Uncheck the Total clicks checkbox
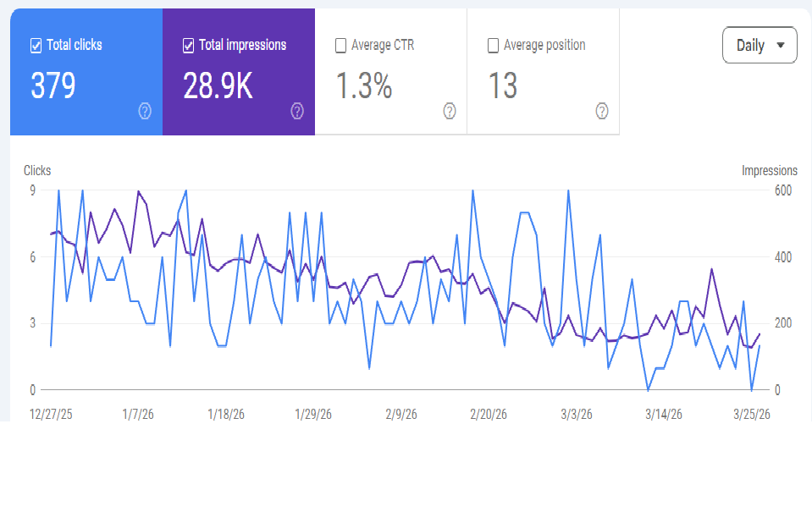Viewport: 812px width, 523px height. tap(36, 46)
